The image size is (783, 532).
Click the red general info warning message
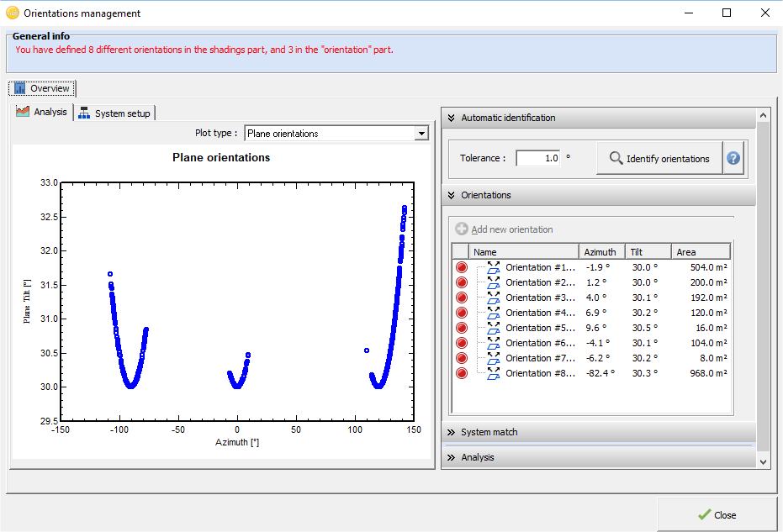coord(204,50)
